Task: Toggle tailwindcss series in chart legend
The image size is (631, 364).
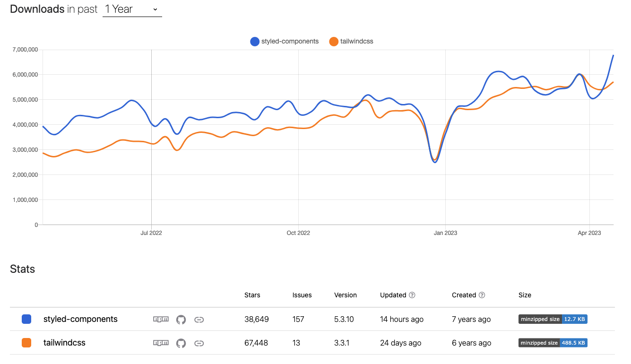Action: (351, 42)
